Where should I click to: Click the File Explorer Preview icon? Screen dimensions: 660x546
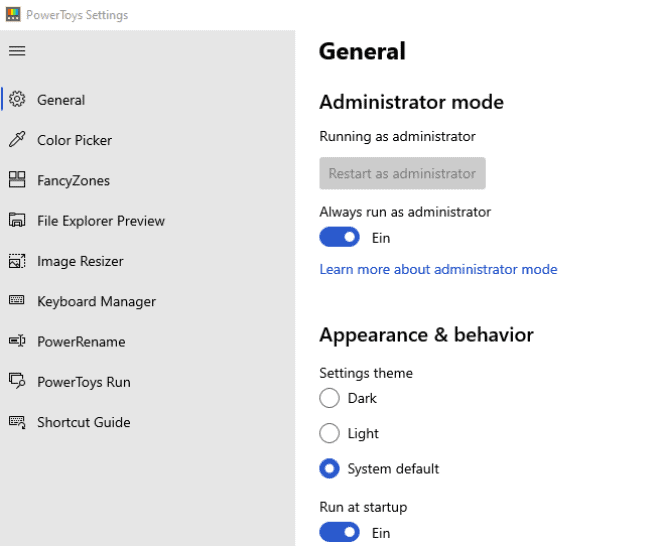coord(17,221)
